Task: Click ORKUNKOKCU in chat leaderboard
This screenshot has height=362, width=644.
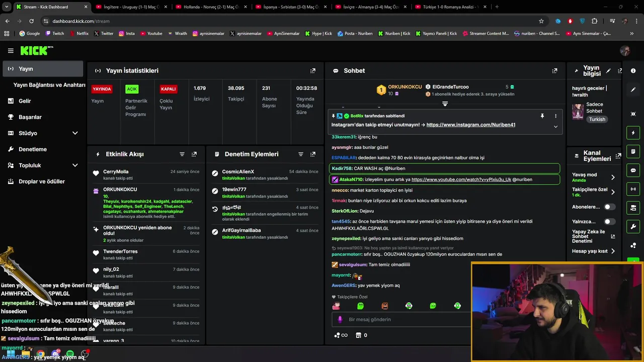Action: [405, 86]
